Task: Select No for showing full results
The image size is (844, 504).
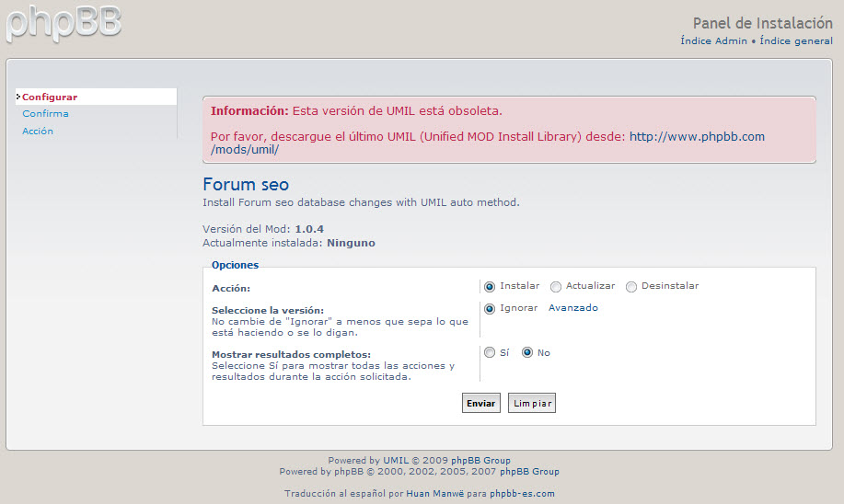Action: click(527, 352)
